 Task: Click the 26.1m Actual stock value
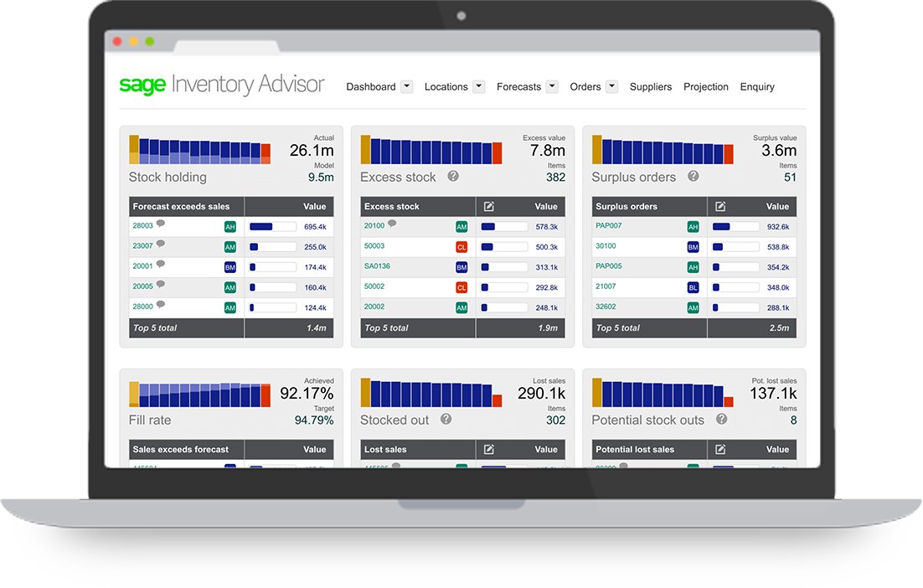[x=312, y=151]
